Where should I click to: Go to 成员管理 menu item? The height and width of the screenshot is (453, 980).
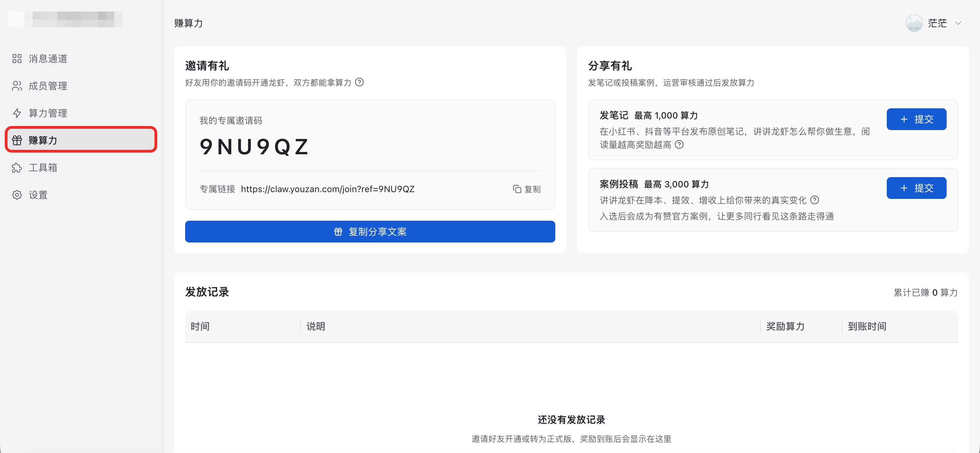pyautogui.click(x=81, y=86)
